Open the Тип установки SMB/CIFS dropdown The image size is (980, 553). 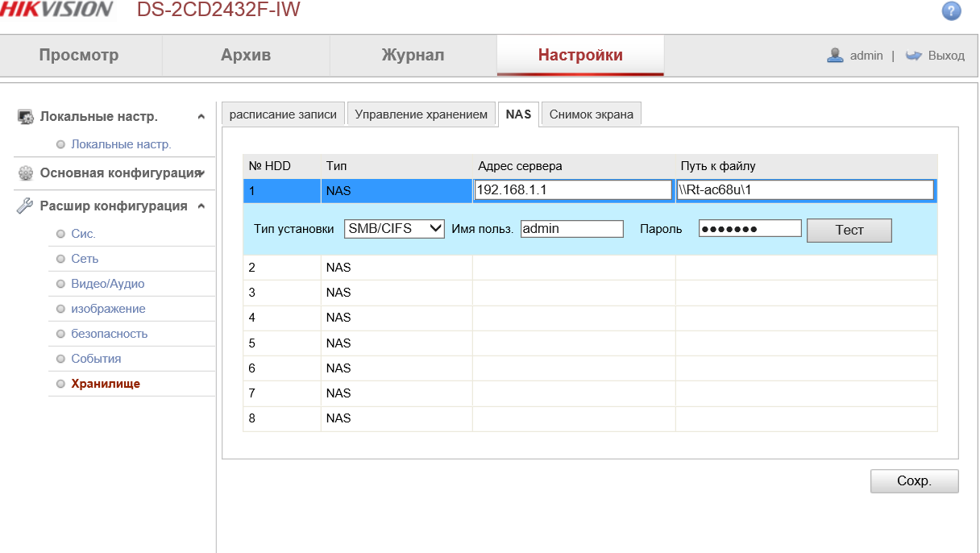click(x=395, y=228)
